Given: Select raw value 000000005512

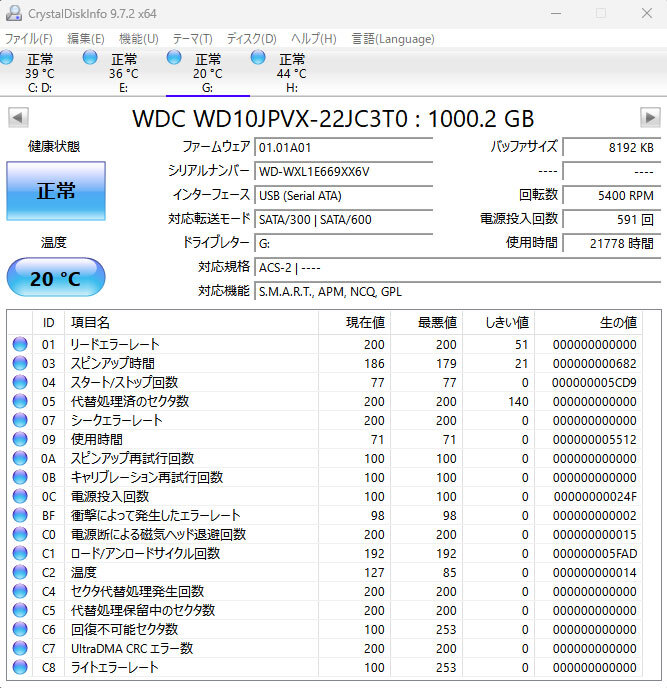Looking at the screenshot, I should [x=595, y=440].
